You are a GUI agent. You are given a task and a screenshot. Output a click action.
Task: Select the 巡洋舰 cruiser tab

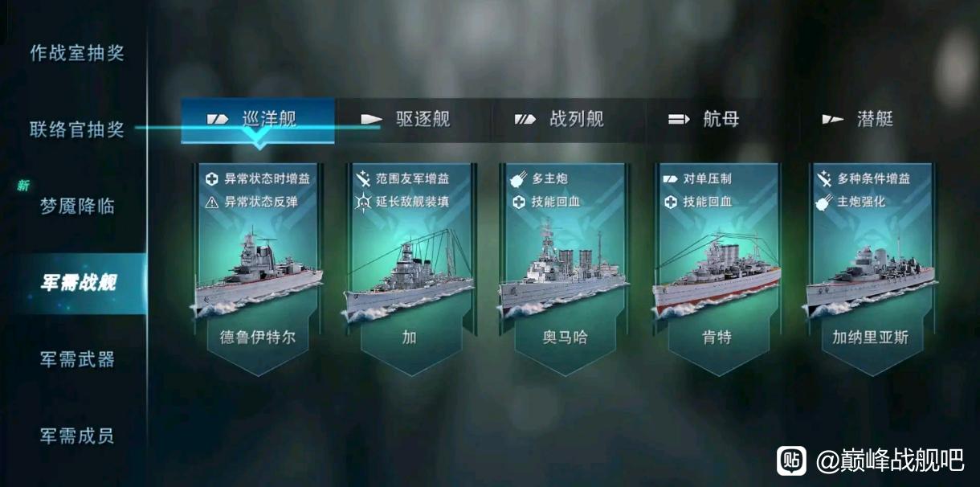coord(258,120)
